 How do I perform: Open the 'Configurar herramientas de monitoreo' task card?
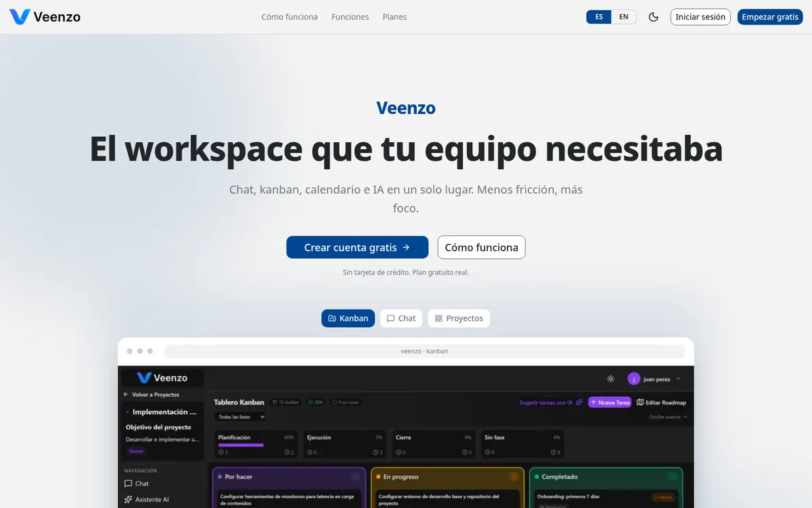(x=290, y=499)
